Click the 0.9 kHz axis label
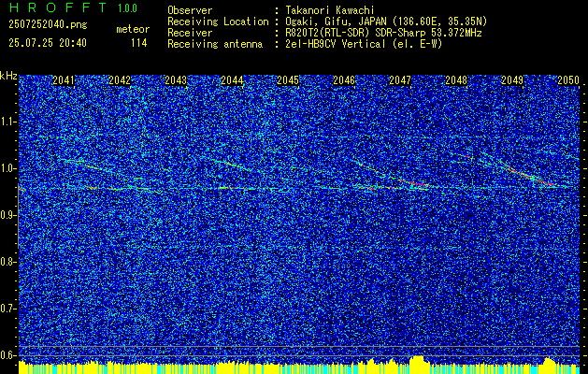The height and width of the screenshot is (374, 588). (x=7, y=215)
